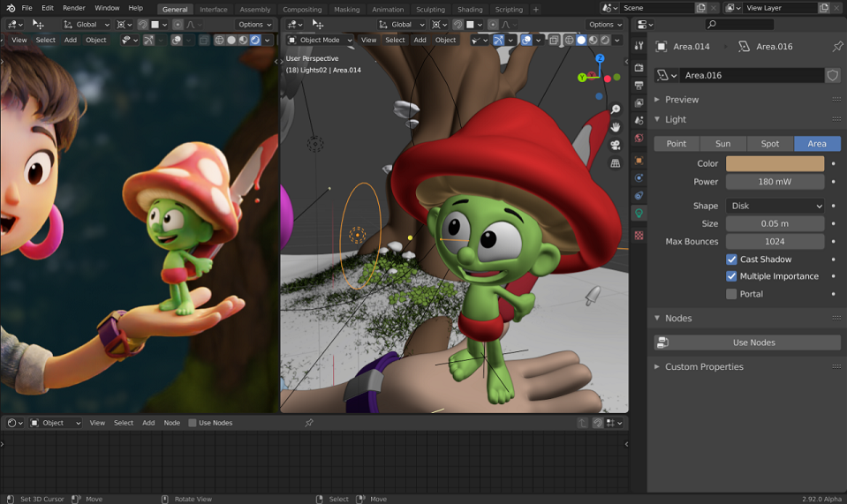
Task: Click the Power field showing 180 mW
Action: (775, 182)
